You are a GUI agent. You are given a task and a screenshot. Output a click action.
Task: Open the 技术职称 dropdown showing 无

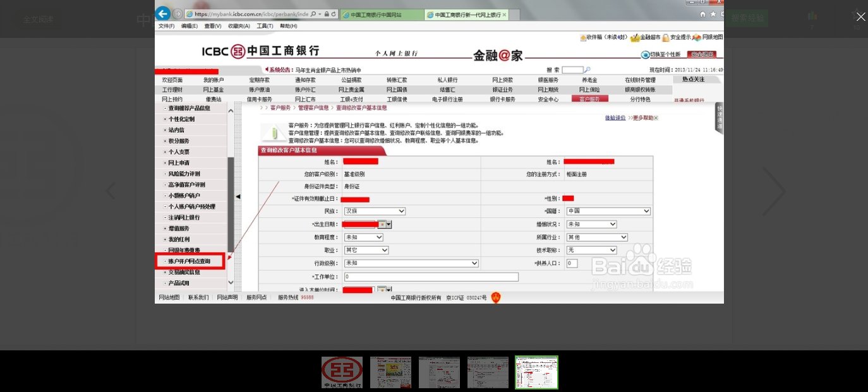coord(591,250)
